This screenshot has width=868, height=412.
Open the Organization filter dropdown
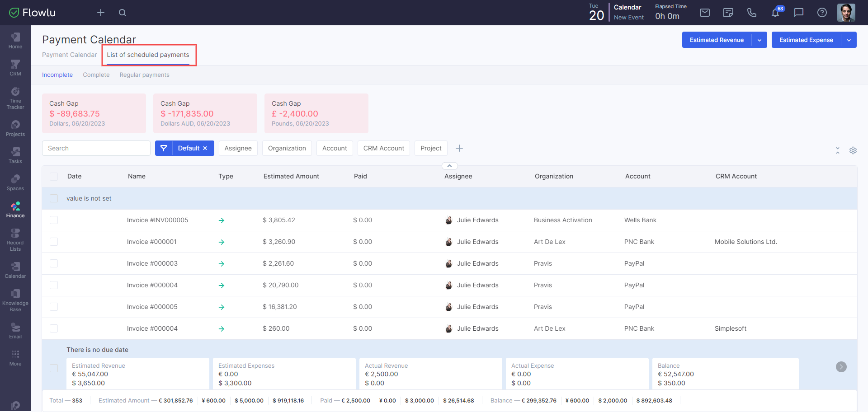[287, 148]
